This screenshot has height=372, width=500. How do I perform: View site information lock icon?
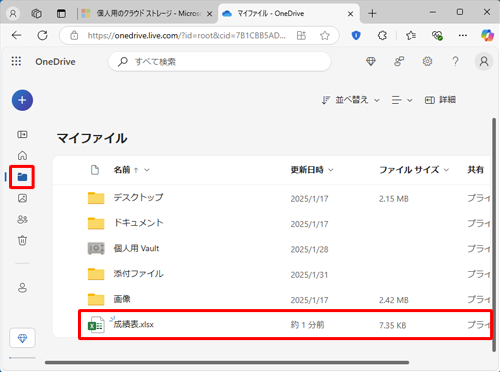[x=74, y=35]
